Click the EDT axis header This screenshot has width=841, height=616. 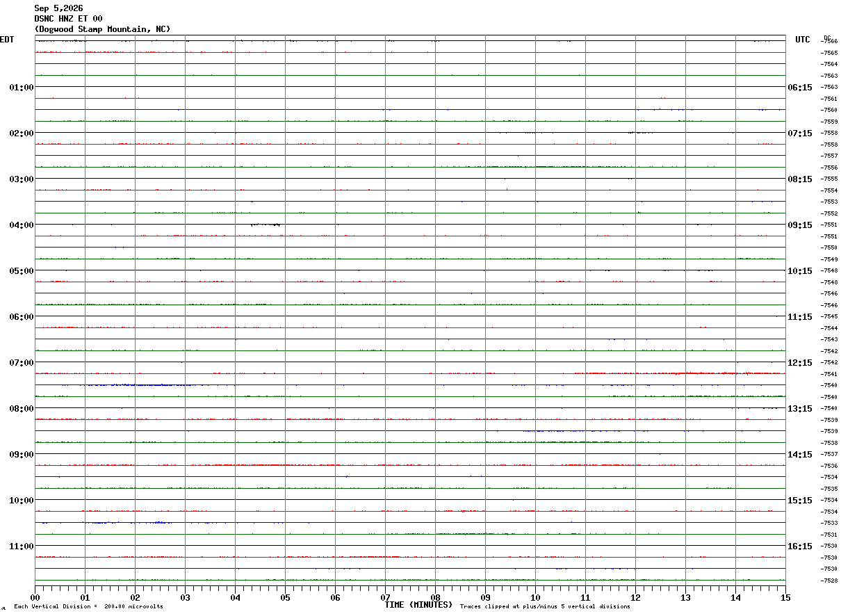coord(7,40)
